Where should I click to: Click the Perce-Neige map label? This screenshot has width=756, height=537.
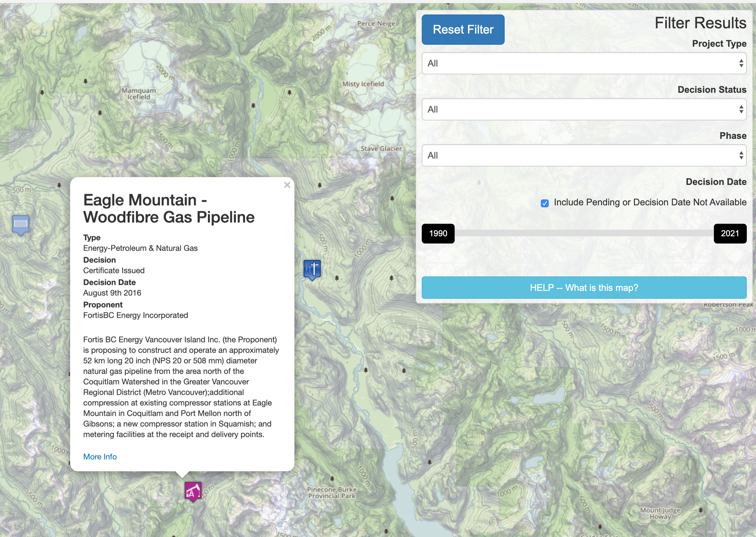[x=376, y=23]
